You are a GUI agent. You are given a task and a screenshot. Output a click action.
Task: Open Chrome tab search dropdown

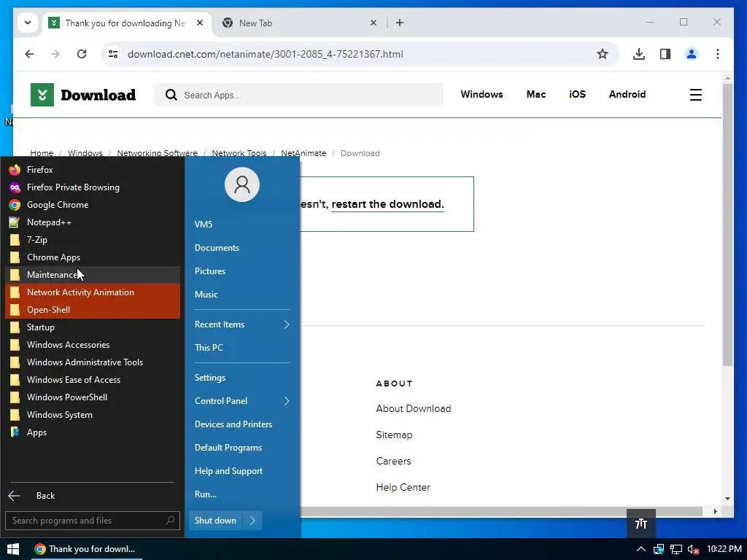coord(28,23)
